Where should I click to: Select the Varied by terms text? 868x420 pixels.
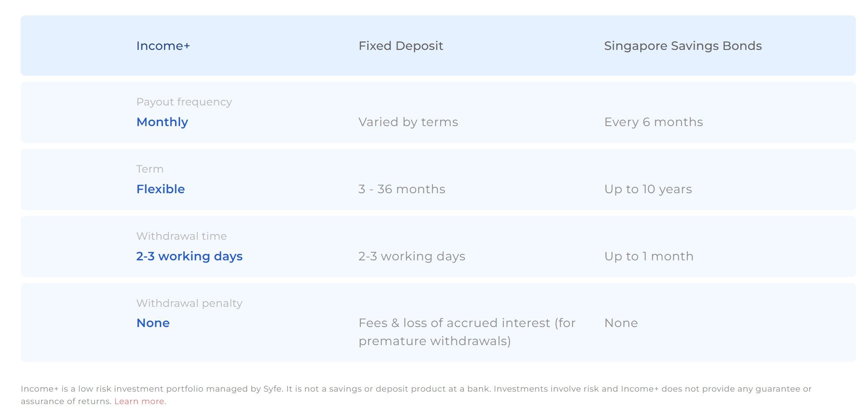pyautogui.click(x=408, y=122)
